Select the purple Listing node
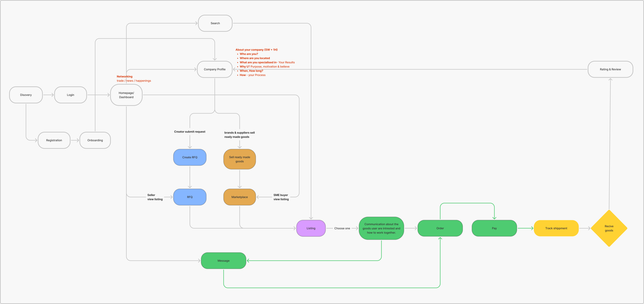 click(x=311, y=228)
